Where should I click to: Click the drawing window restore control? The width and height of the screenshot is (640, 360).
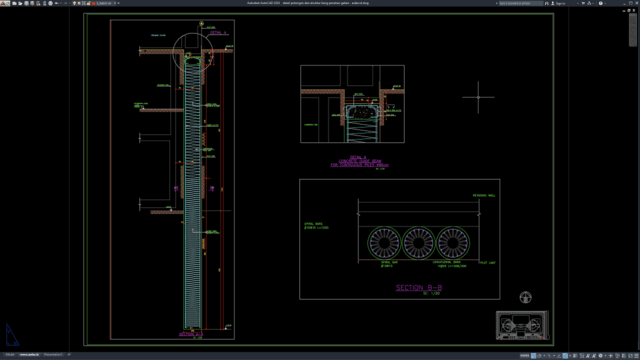629,11
